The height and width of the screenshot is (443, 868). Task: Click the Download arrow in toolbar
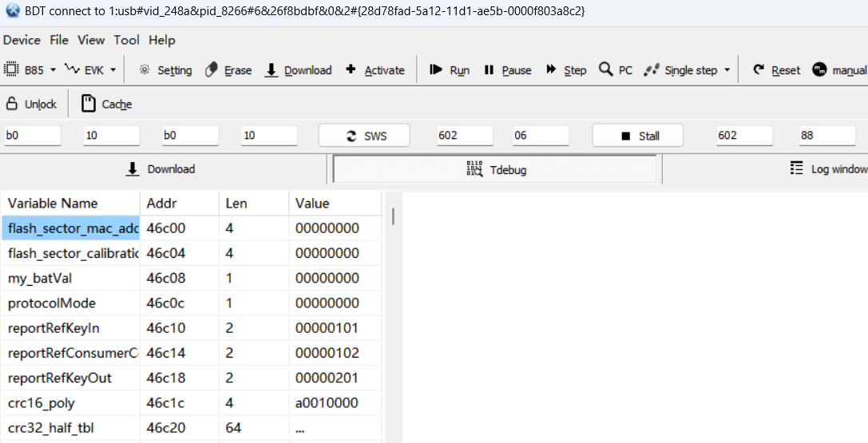pyautogui.click(x=271, y=70)
